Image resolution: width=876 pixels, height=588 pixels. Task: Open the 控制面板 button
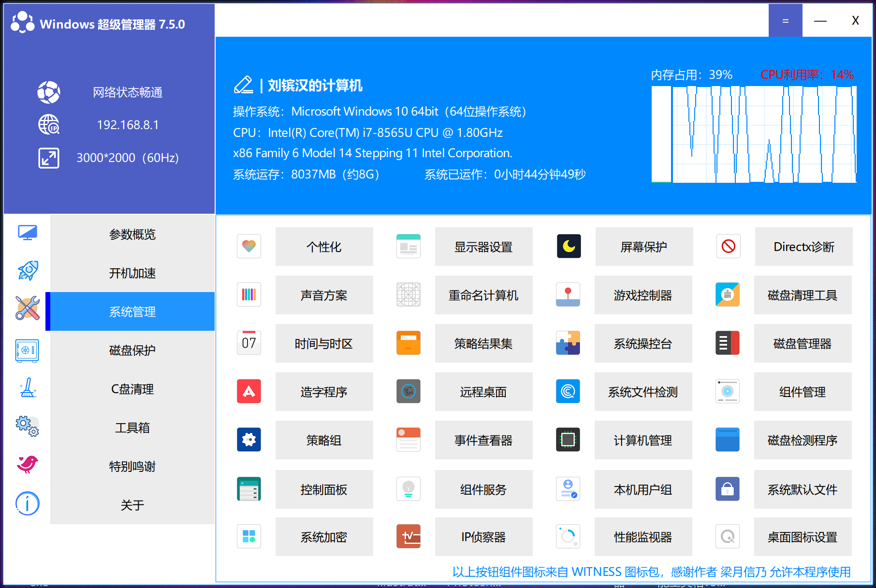(324, 489)
